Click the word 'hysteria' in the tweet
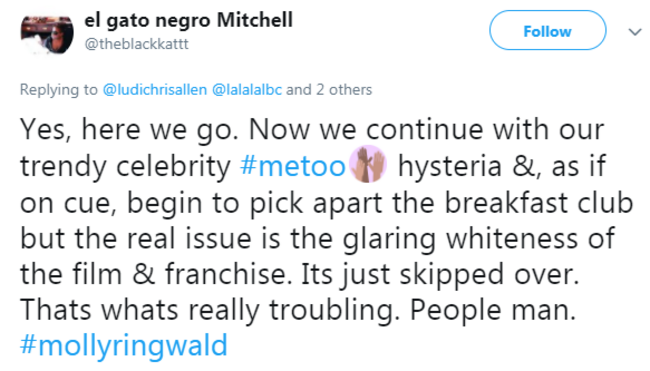This screenshot has height=371, width=650. [x=450, y=166]
